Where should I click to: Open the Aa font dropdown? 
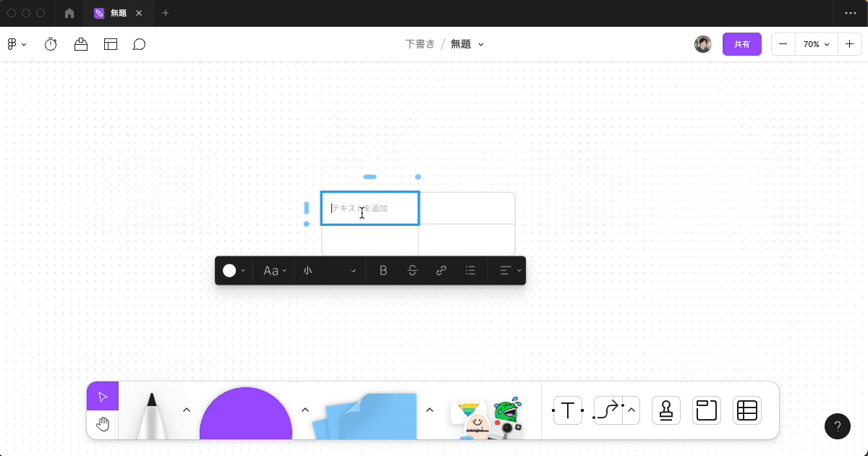(x=275, y=271)
